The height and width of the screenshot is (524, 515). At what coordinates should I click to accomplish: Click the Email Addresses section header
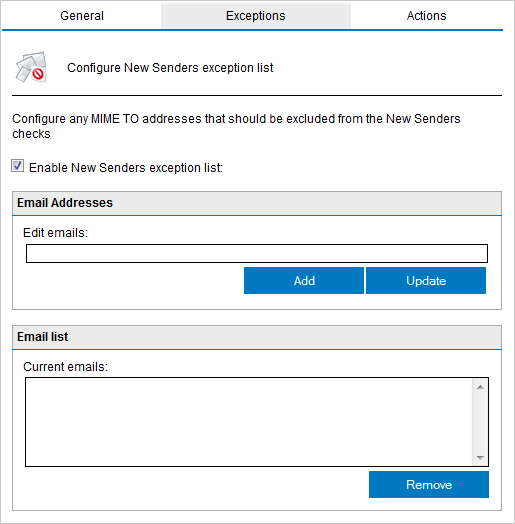tap(257, 203)
